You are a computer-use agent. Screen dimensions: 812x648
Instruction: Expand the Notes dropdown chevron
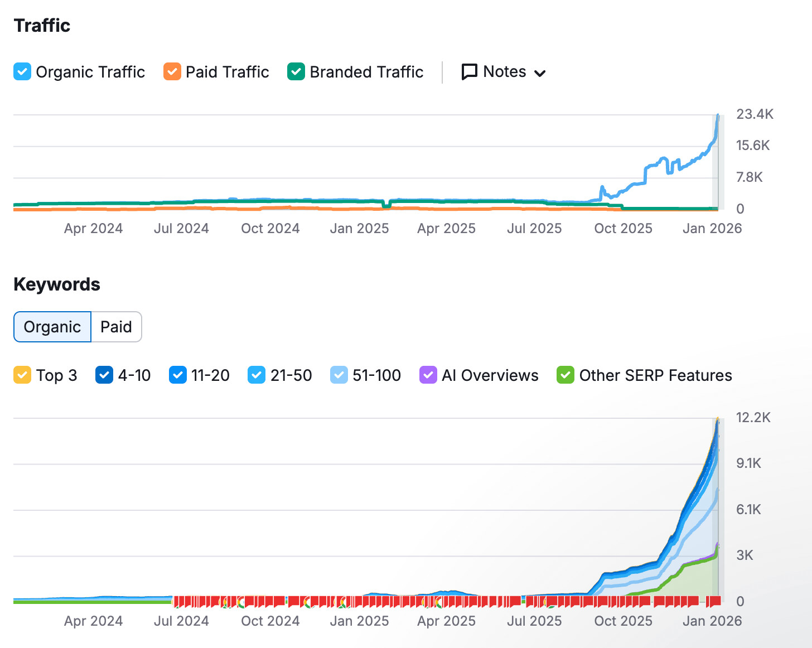pos(540,73)
